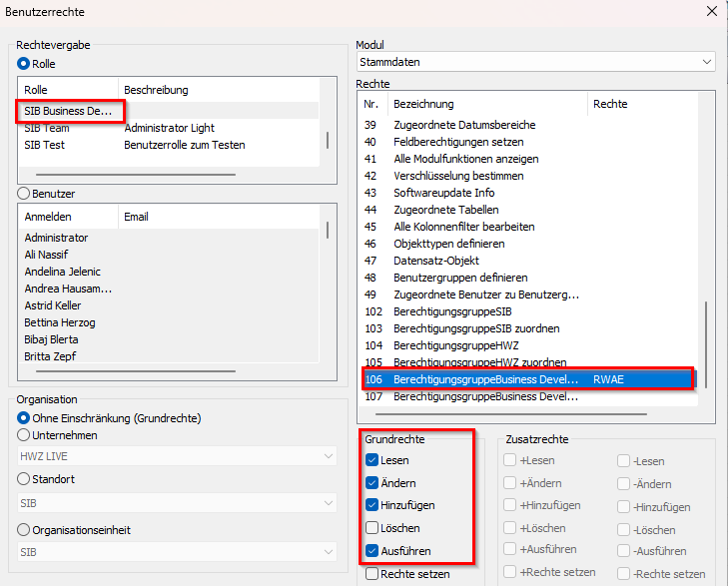Select the Rolle radio button
The height and width of the screenshot is (586, 728).
tap(24, 64)
